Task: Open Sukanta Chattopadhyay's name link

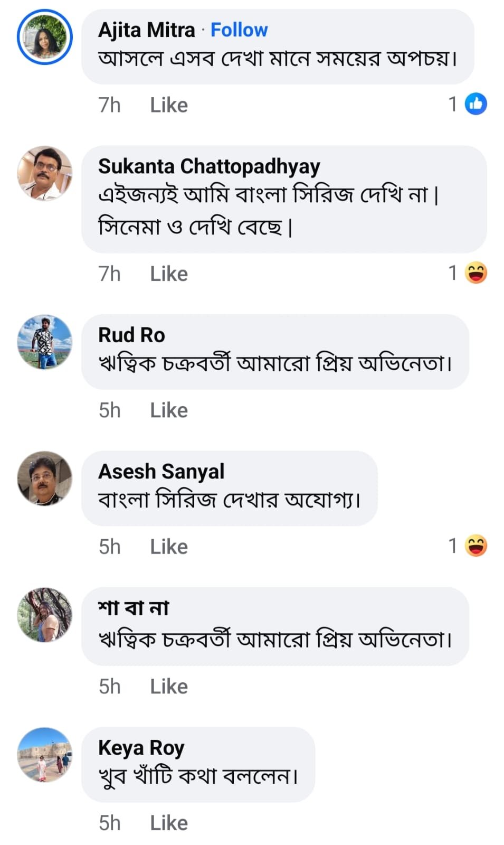Action: (x=209, y=166)
